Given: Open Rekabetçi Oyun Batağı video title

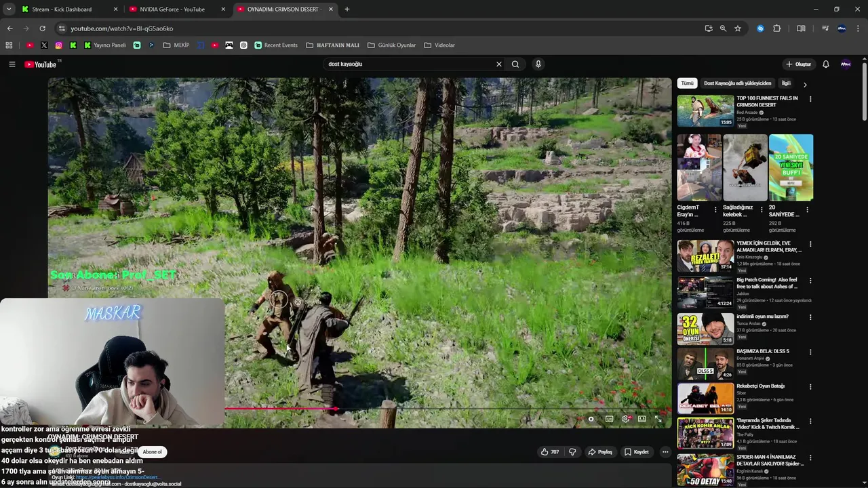Looking at the screenshot, I should tap(761, 386).
